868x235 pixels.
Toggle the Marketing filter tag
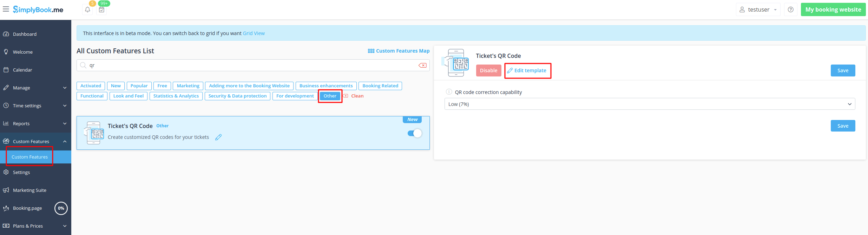[x=188, y=86]
